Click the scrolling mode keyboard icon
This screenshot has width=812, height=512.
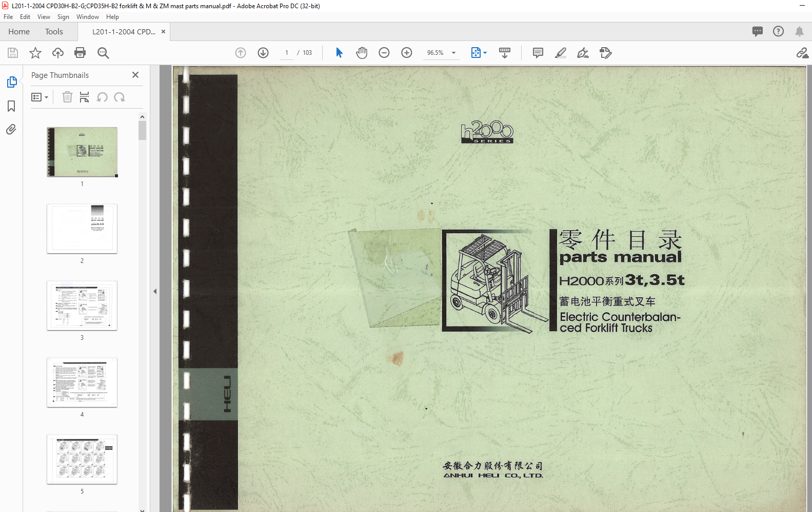click(x=505, y=53)
